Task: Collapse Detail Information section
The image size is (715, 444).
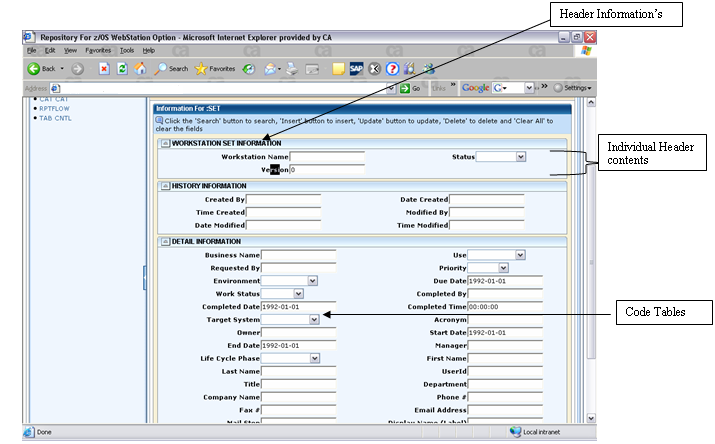Action: pyautogui.click(x=166, y=242)
